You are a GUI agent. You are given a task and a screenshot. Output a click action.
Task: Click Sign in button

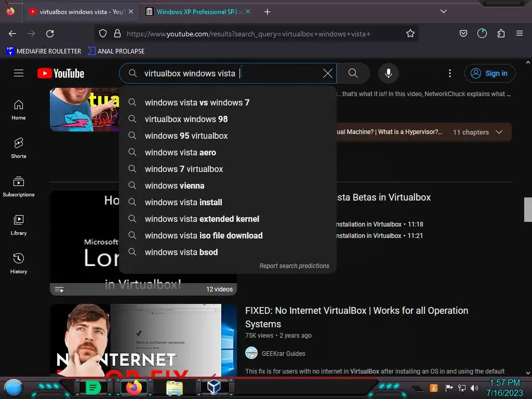[490, 73]
